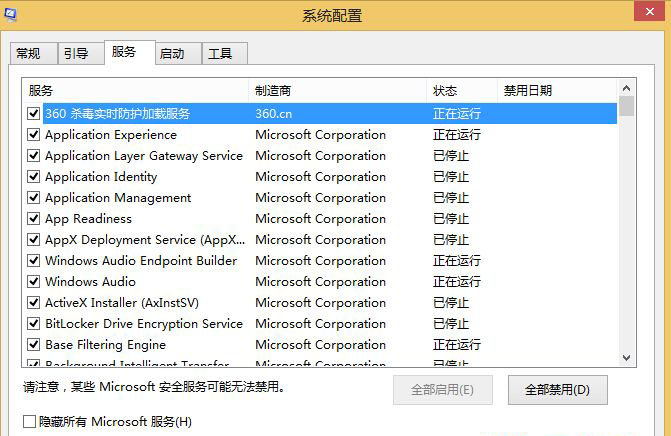Select the Windows Audio service name
Viewport: 671px width, 436px height.
pos(91,282)
